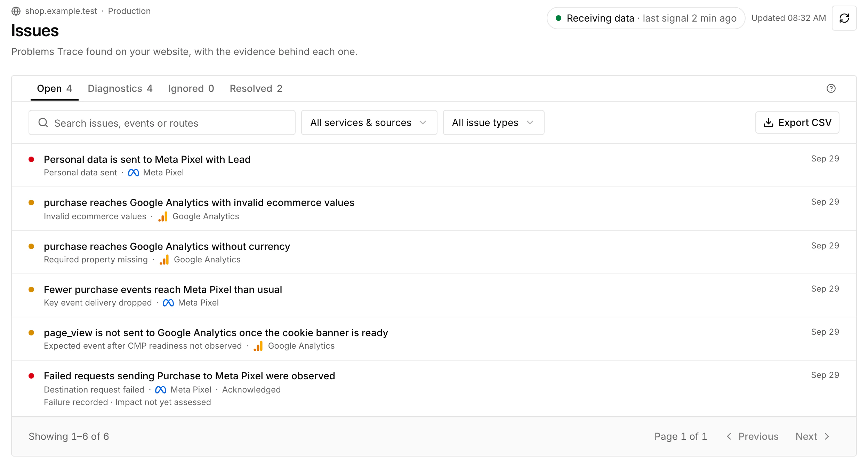Image resolution: width=868 pixels, height=467 pixels.
Task: Click Meta logo in Key event delivery dropped row
Action: 168,303
